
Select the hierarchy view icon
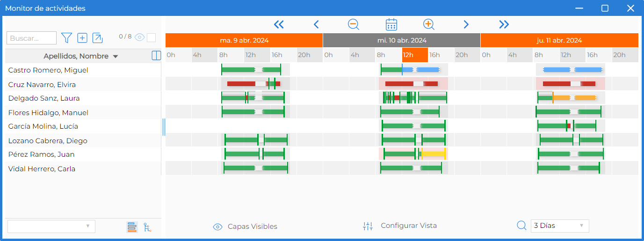click(x=147, y=227)
